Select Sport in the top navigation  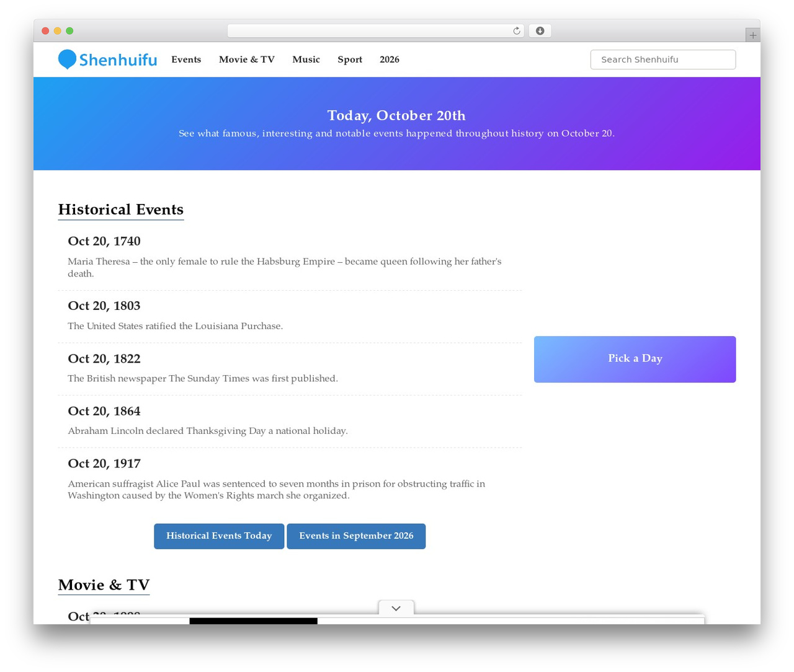350,60
